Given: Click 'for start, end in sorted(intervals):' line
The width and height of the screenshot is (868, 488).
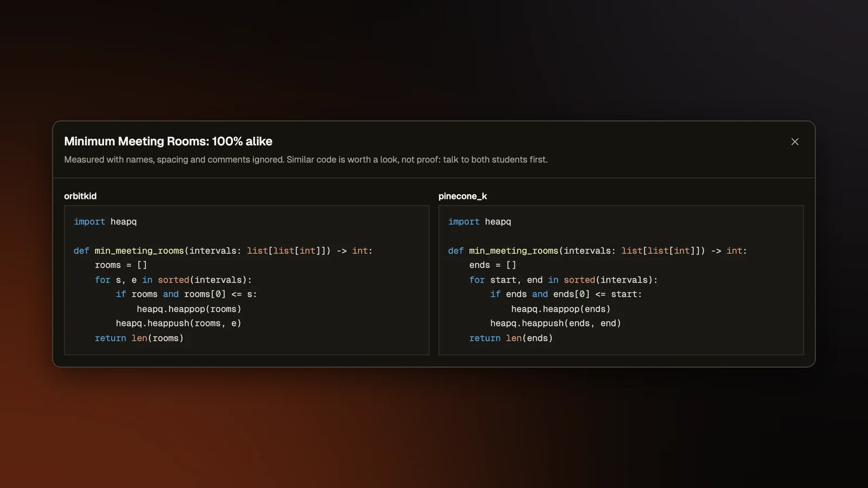Looking at the screenshot, I should pos(563,280).
